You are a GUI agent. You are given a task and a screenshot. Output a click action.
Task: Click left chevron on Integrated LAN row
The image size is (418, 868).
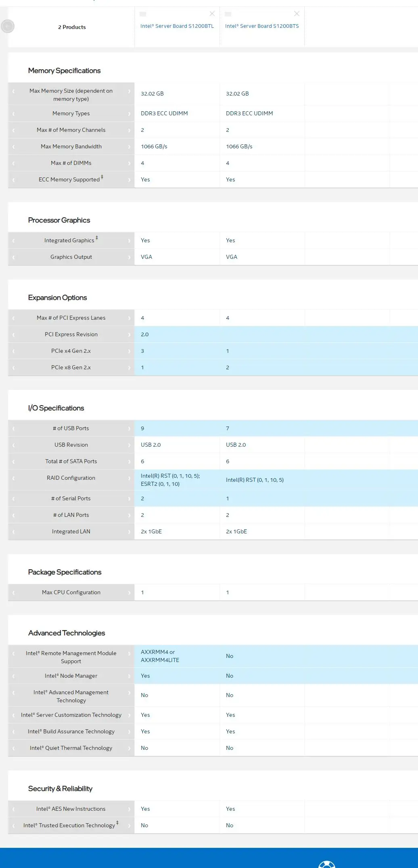tap(13, 532)
